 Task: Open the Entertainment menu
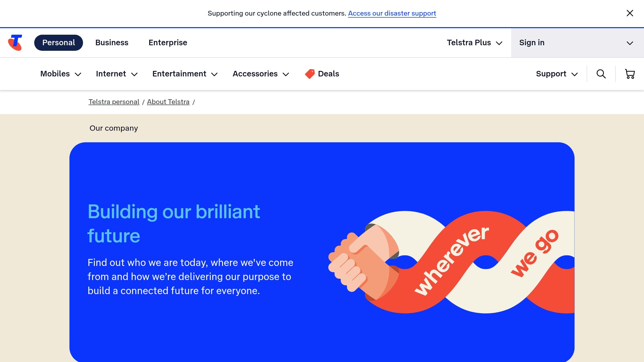tap(185, 74)
